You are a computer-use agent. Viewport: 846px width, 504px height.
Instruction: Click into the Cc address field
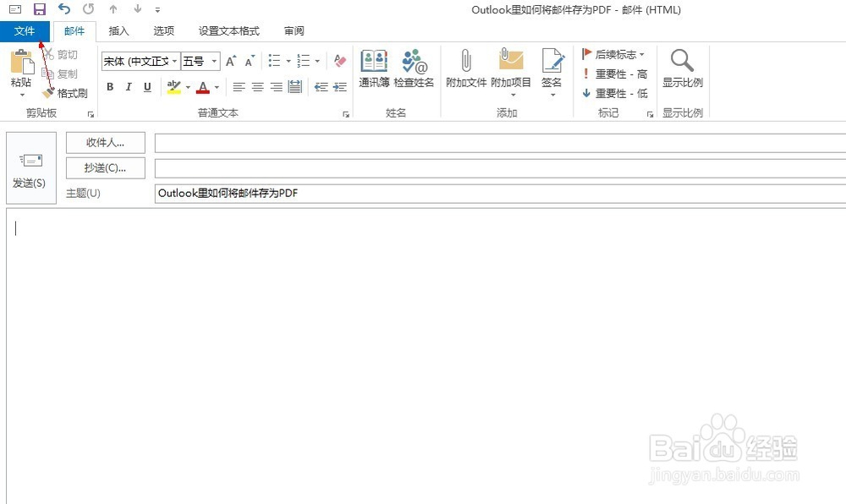pyautogui.click(x=500, y=168)
